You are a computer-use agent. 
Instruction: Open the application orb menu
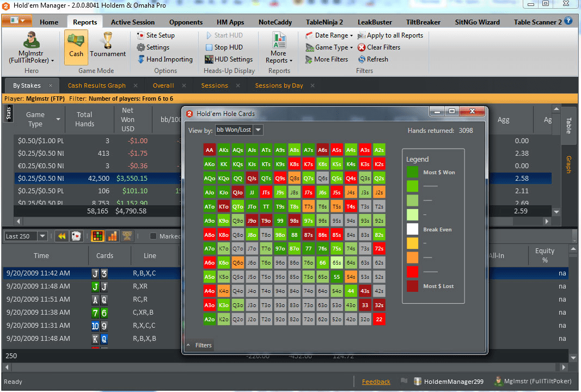[17, 20]
